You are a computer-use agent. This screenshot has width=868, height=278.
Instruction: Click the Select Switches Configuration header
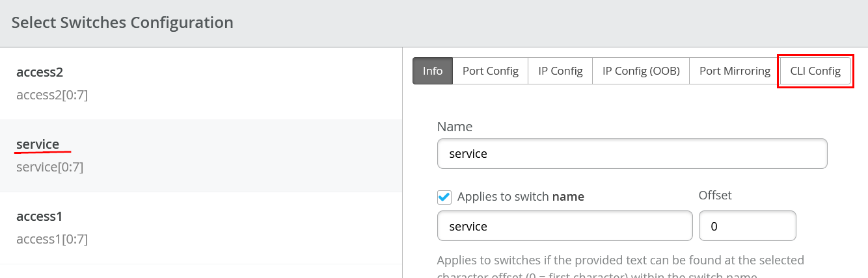pyautogui.click(x=122, y=23)
